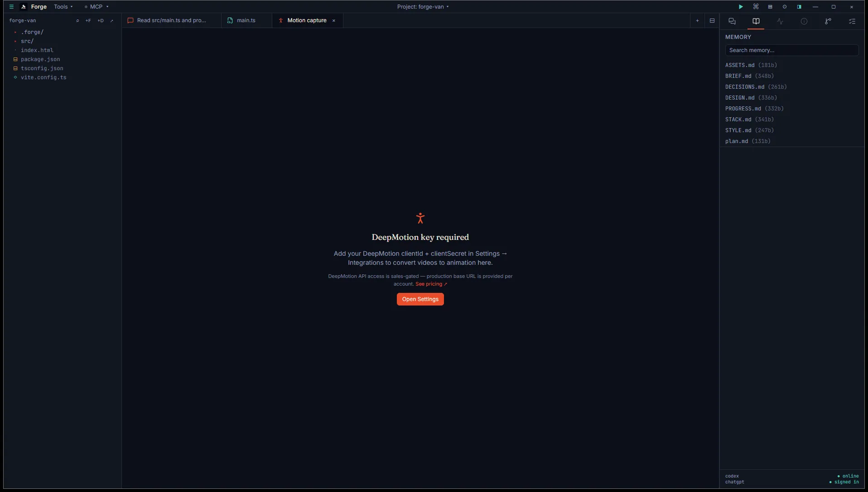Image resolution: width=868 pixels, height=492 pixels.
Task: Open the checklist tasks panel icon
Action: [852, 21]
